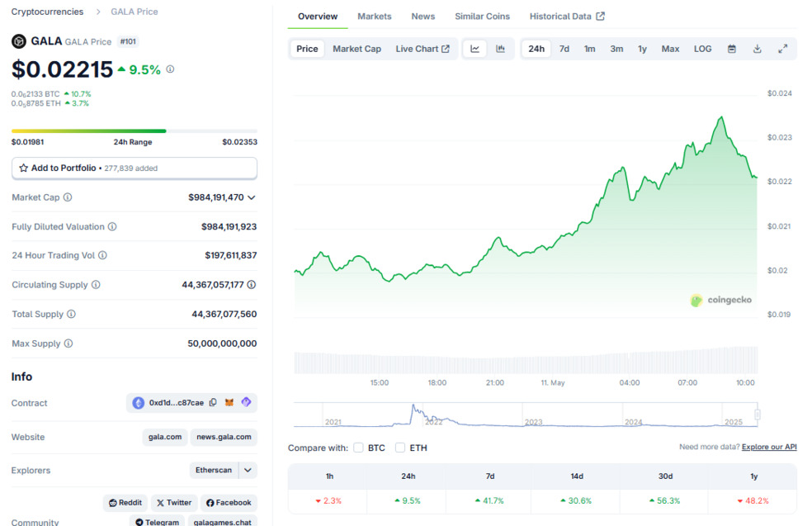Open the Overview tab
The height and width of the screenshot is (526, 812).
[318, 16]
